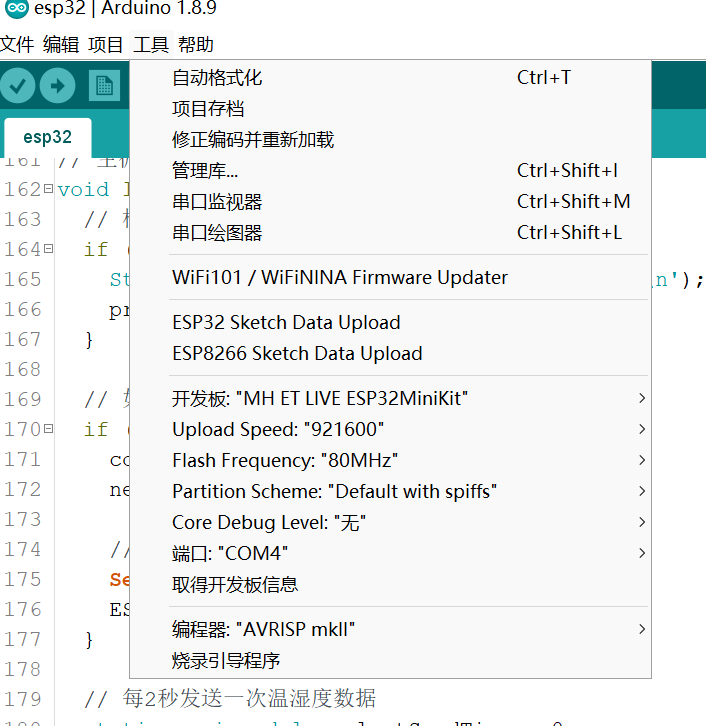Click the closing brace on line 177
This screenshot has height=726, width=706.
point(89,640)
